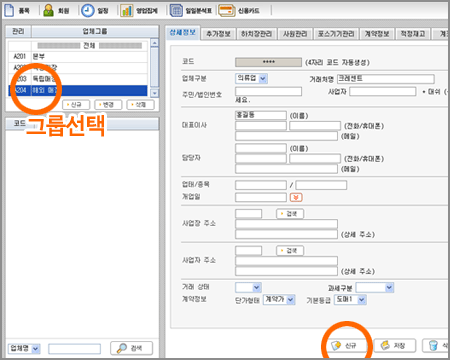Click 검색 next to 사업자 주소
The width and height of the screenshot is (450, 360).
290,251
